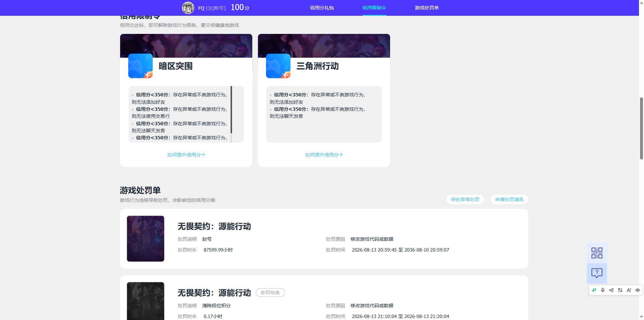Click the 封号 penalty cover thumbnail
Viewport: 644px width, 320px height.
pos(146,238)
